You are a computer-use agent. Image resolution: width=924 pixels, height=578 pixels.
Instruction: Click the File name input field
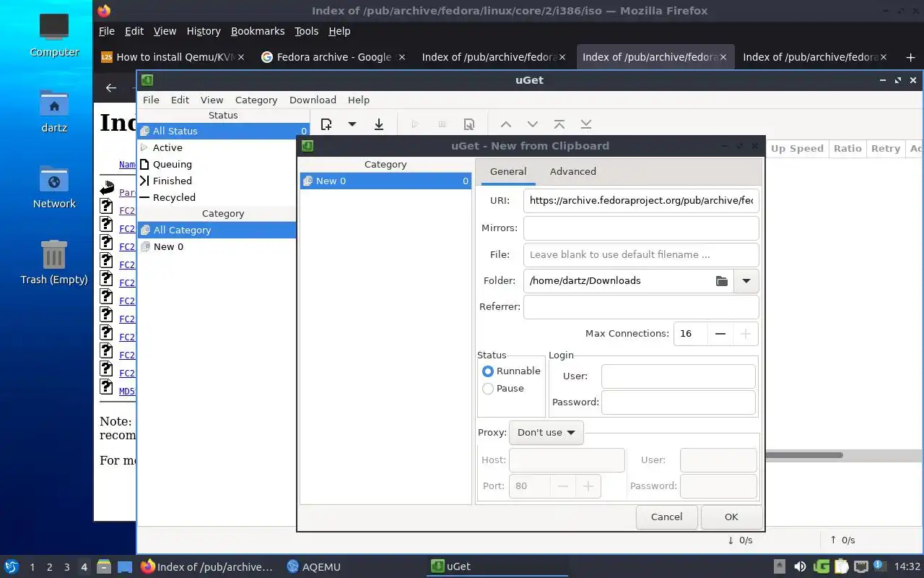tap(641, 255)
